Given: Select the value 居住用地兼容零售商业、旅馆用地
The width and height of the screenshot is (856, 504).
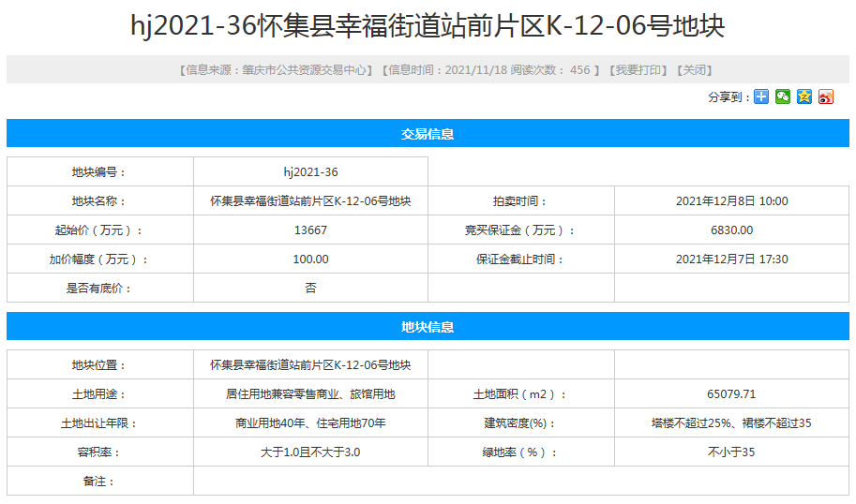Looking at the screenshot, I should 310,393.
